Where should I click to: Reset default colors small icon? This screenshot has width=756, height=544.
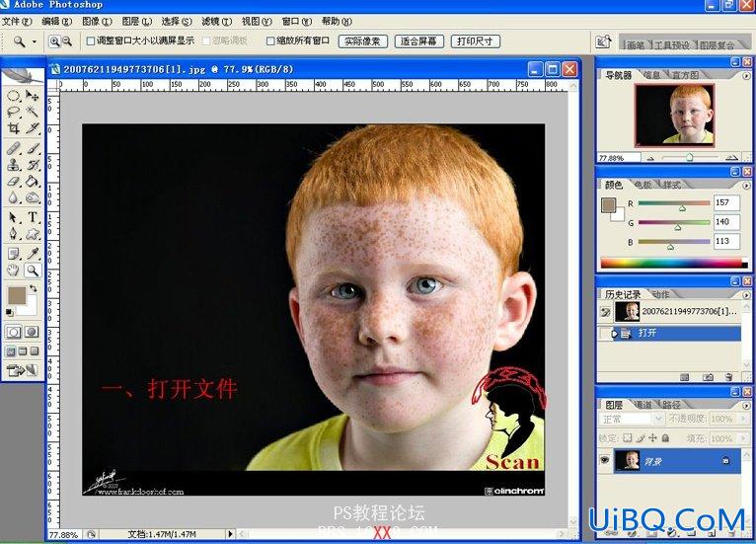[9, 313]
